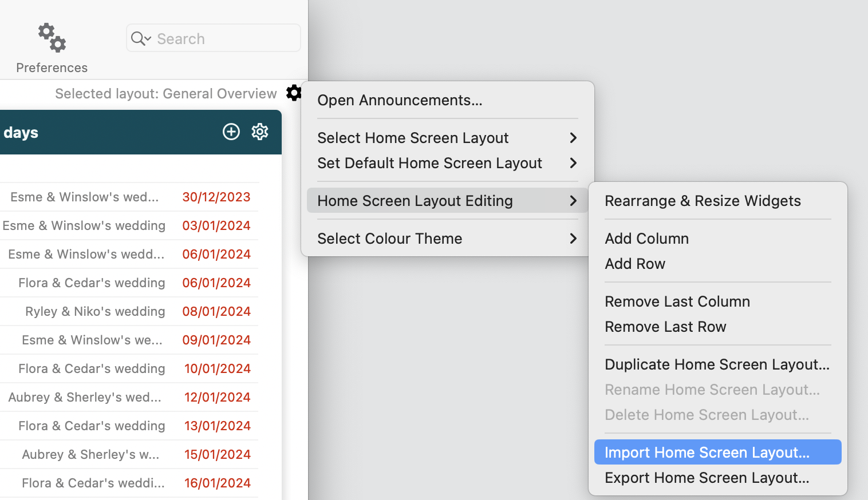
Task: Select Add Row option
Action: coord(635,264)
